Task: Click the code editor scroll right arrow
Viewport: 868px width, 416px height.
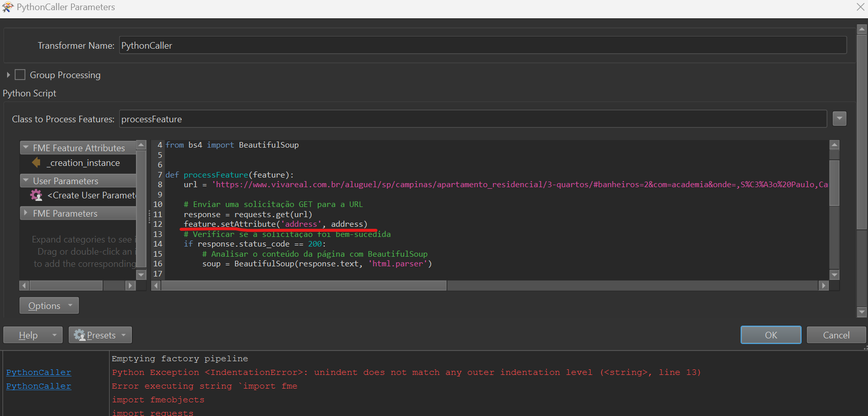Action: (x=824, y=286)
